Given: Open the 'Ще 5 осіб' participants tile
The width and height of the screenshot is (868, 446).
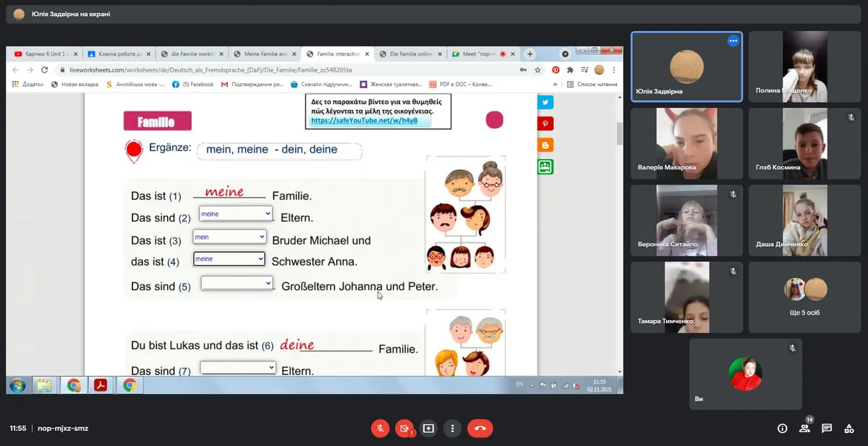Looking at the screenshot, I should [x=805, y=297].
